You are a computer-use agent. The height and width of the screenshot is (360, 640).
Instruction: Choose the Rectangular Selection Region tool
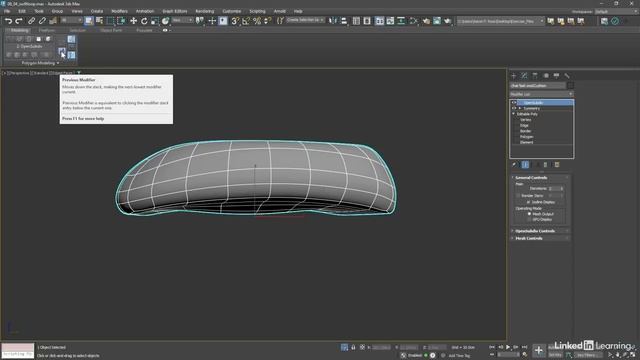(x=110, y=21)
